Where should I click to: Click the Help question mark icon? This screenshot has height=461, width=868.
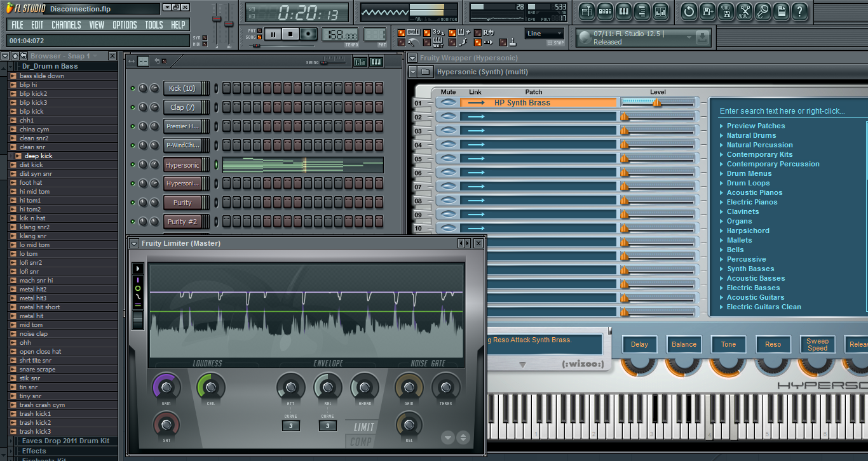pyautogui.click(x=799, y=11)
